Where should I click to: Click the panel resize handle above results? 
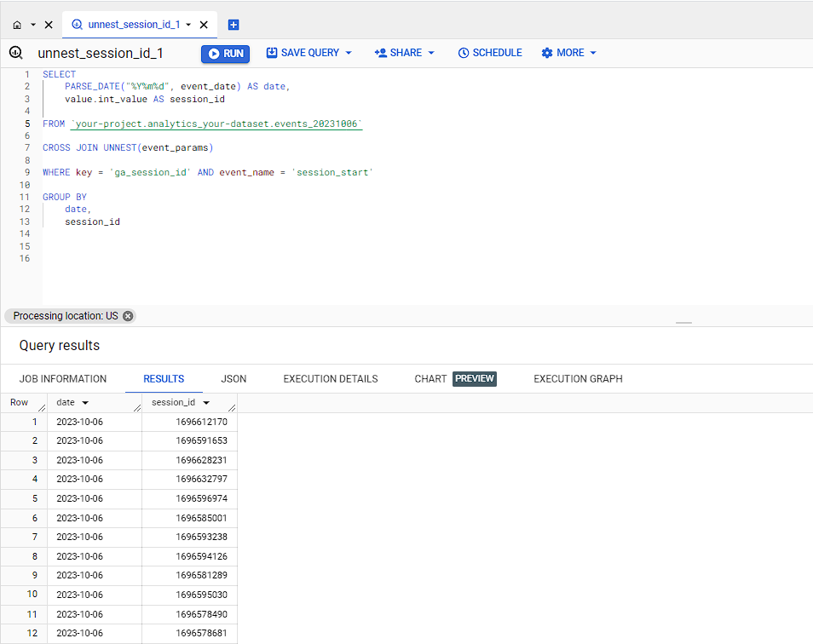click(x=684, y=323)
